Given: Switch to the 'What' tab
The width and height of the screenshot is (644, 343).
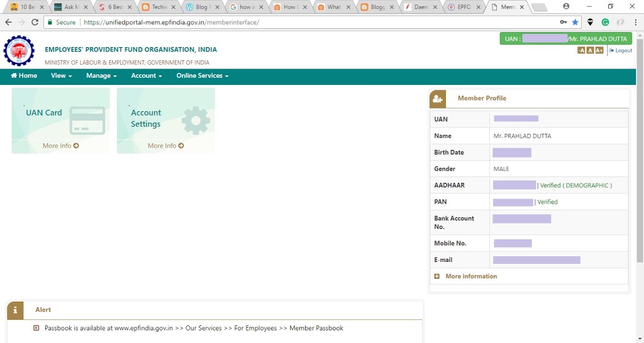Looking at the screenshot, I should point(335,7).
